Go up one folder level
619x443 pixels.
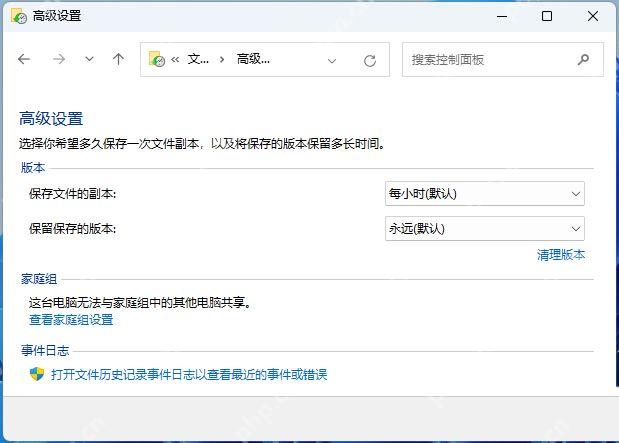click(118, 59)
